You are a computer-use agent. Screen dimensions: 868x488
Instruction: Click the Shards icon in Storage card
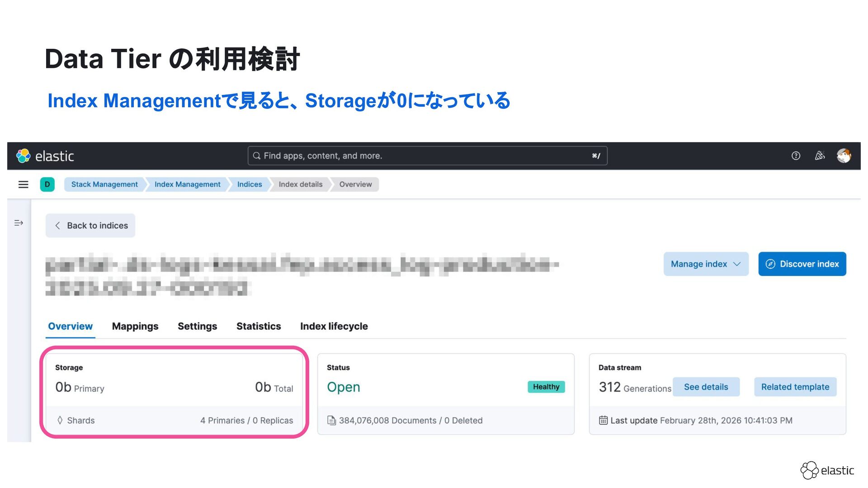point(60,420)
